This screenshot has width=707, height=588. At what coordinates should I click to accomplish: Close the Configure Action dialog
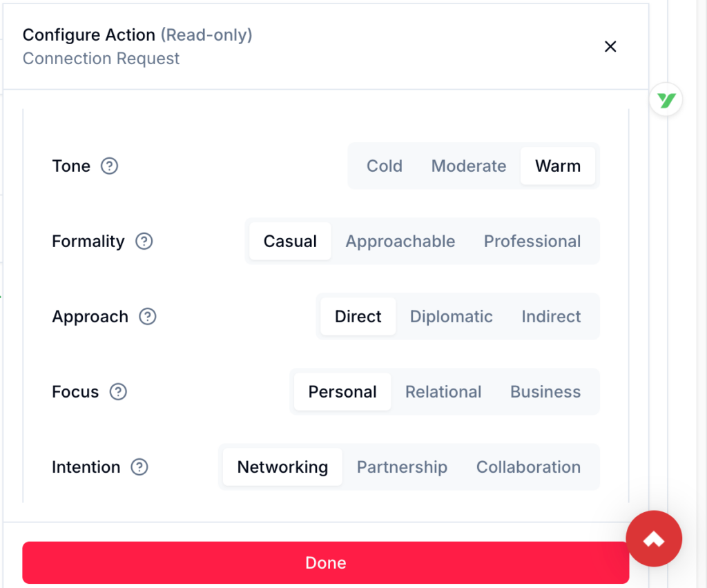(610, 47)
